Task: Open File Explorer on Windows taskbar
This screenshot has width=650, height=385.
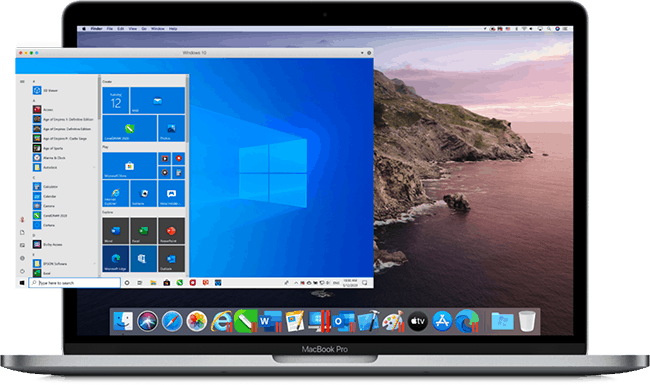Action: (x=153, y=283)
